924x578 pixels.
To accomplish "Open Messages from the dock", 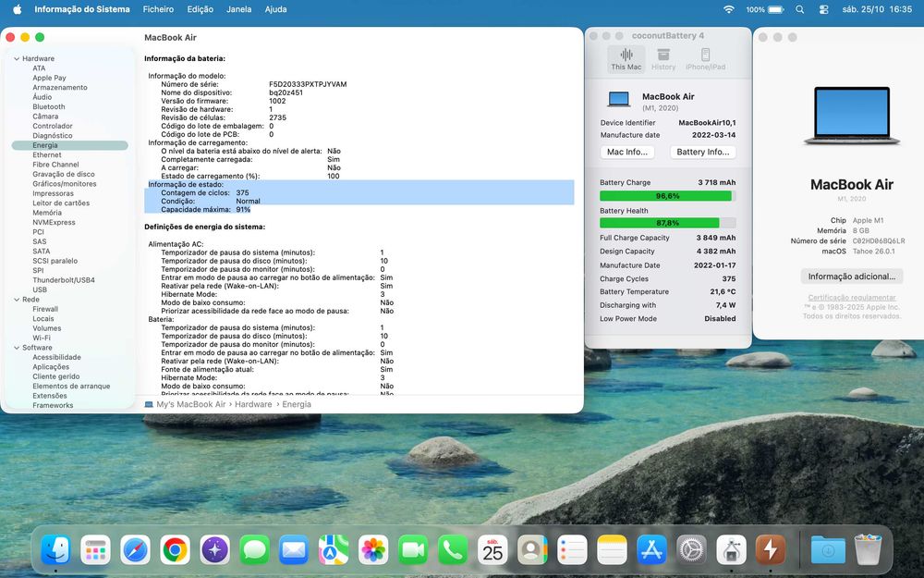I will click(x=255, y=550).
